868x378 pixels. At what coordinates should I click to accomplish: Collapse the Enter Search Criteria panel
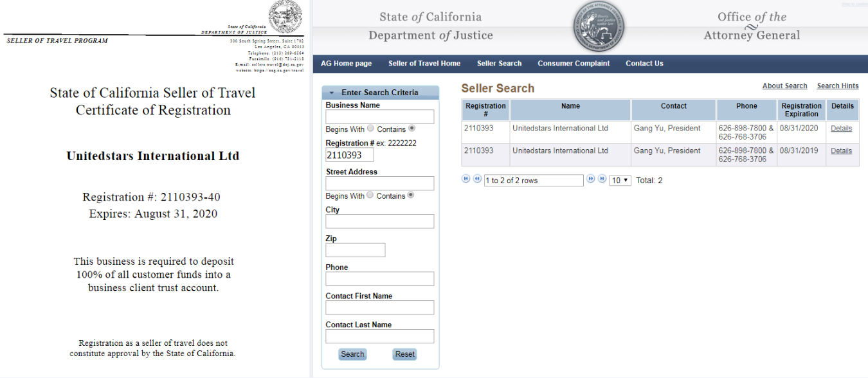pos(332,93)
